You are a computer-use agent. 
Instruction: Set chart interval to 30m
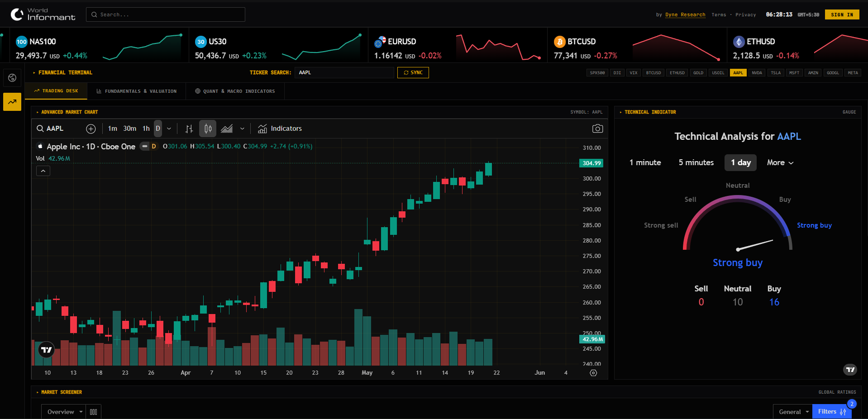click(x=130, y=129)
